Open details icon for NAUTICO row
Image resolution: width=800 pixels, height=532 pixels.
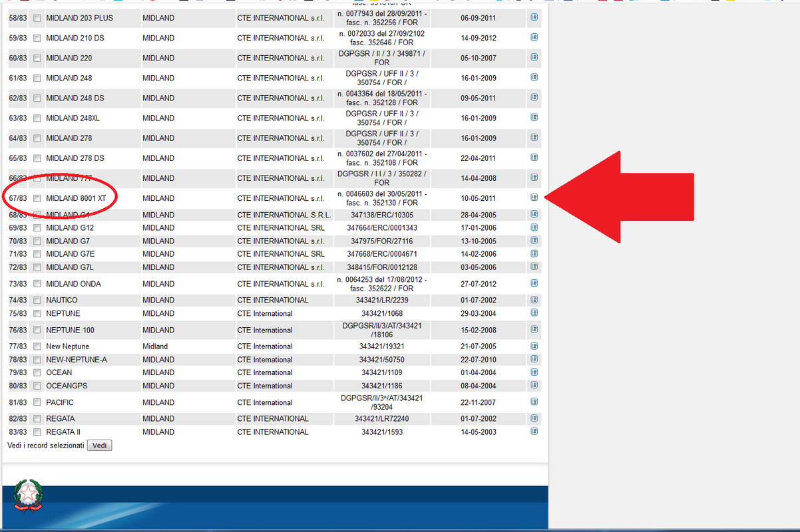pos(534,300)
